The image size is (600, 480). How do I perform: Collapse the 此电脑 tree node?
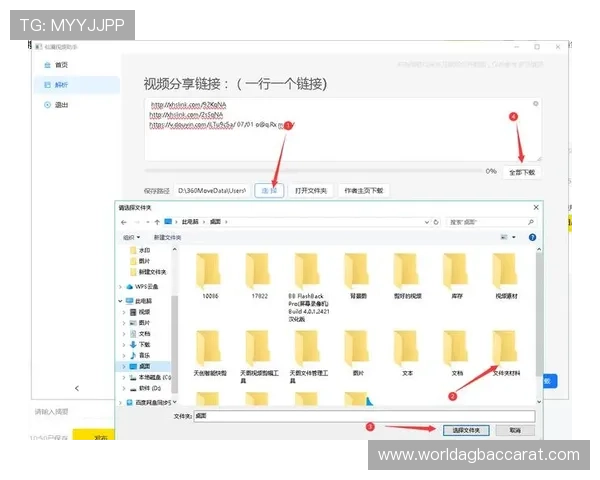(121, 301)
